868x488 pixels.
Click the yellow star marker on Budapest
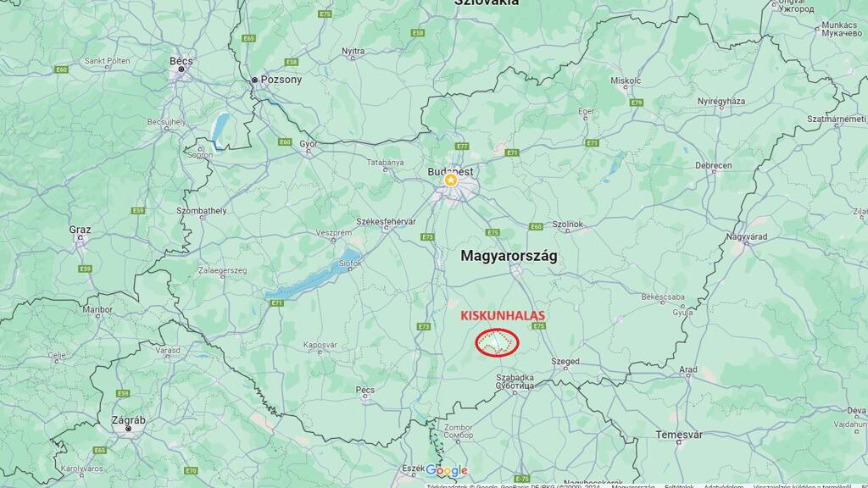[451, 180]
